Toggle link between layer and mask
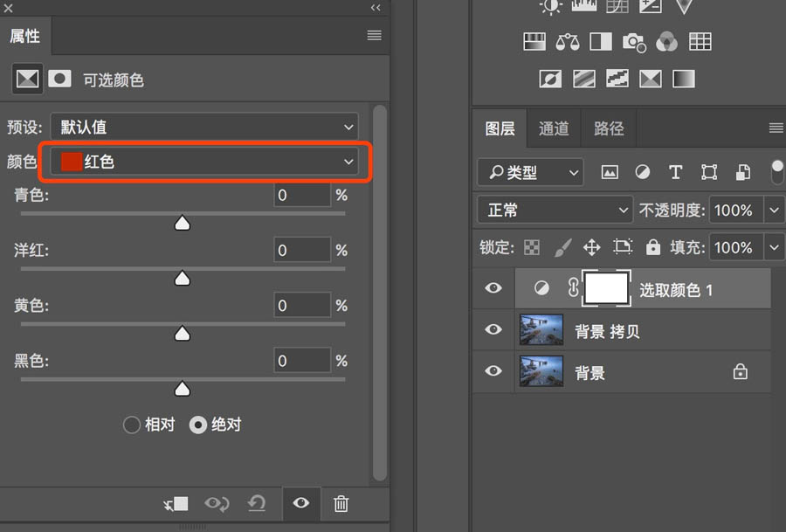The width and height of the screenshot is (786, 532). pos(573,287)
